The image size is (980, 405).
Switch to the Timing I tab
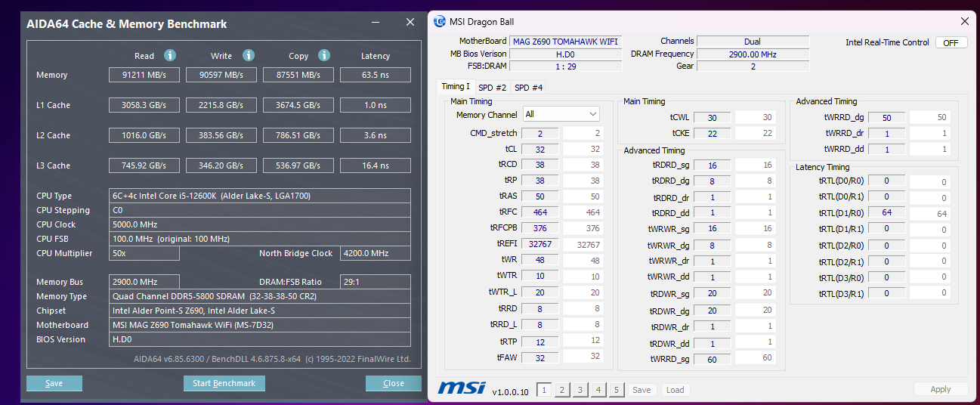point(456,87)
